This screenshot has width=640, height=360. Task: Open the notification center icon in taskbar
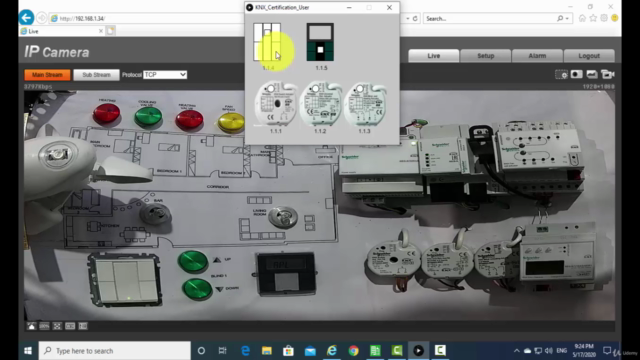[x=607, y=351]
